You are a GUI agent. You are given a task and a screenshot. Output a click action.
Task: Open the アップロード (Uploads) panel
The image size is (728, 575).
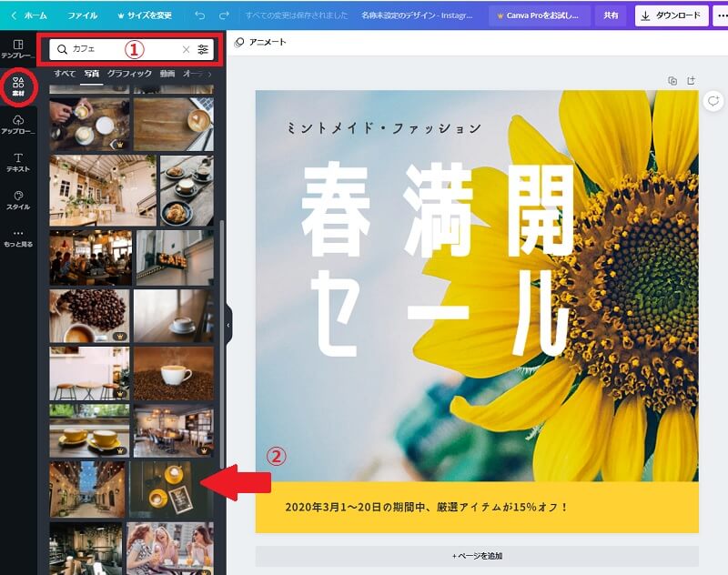click(x=18, y=125)
